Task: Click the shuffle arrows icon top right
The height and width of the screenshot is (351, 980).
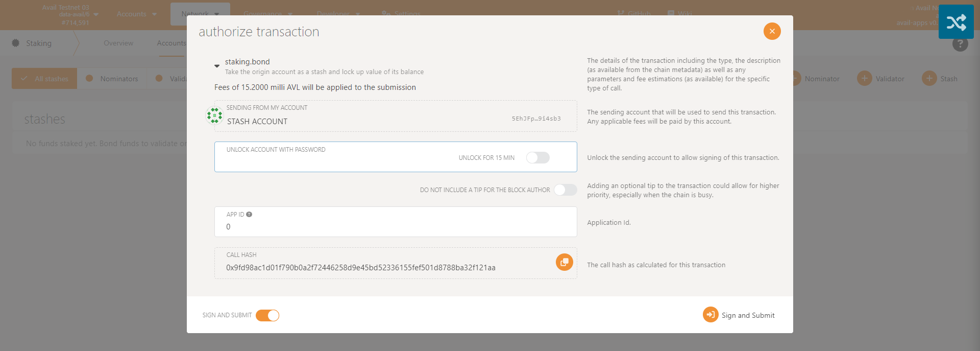Action: [x=956, y=22]
